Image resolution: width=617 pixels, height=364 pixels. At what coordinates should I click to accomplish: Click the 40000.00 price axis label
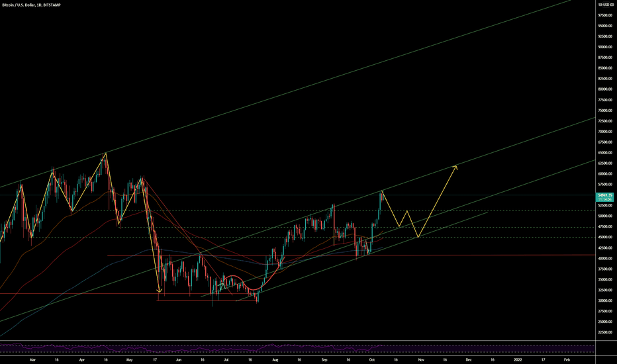click(x=605, y=259)
